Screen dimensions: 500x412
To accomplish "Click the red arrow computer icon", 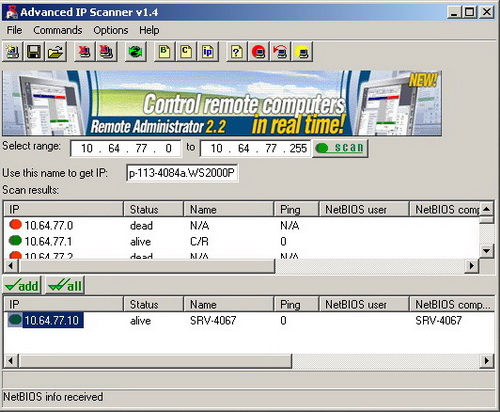I will point(280,52).
